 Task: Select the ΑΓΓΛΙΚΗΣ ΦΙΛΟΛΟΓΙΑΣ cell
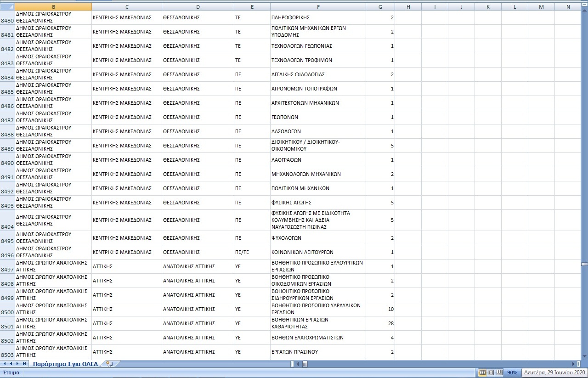point(318,74)
